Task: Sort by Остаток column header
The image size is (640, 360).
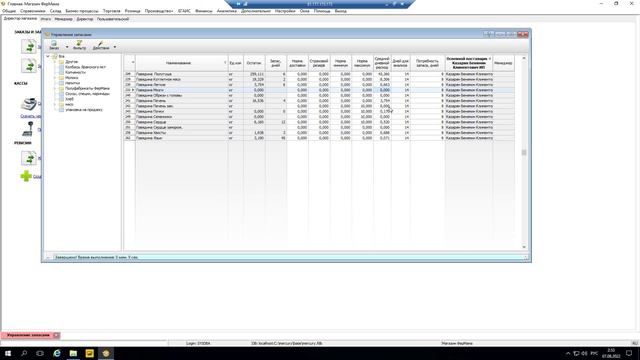Action: [254, 63]
